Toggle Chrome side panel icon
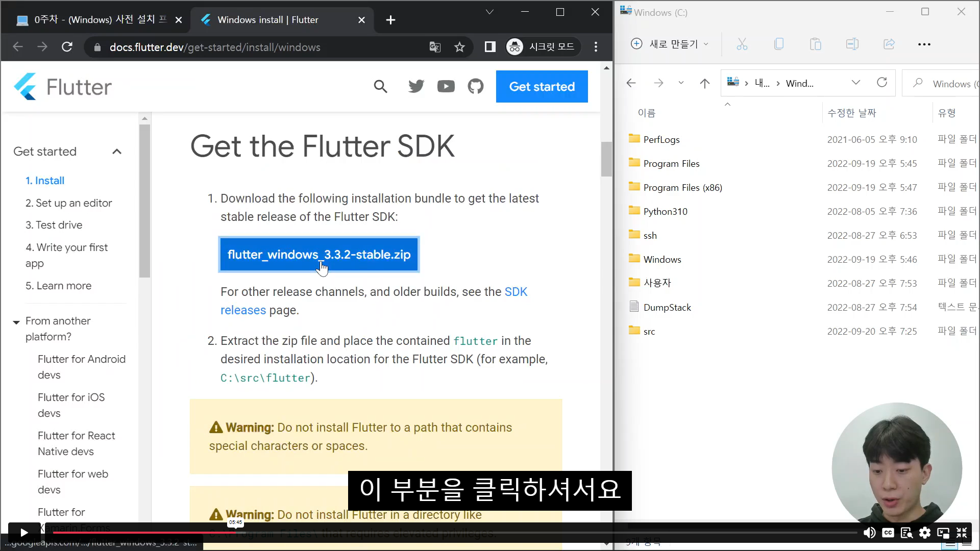 490,47
